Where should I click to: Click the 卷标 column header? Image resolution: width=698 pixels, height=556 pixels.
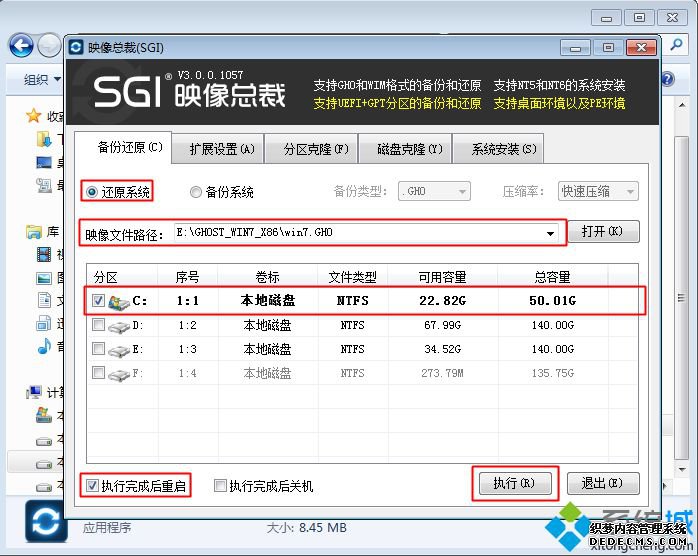pyautogui.click(x=267, y=277)
